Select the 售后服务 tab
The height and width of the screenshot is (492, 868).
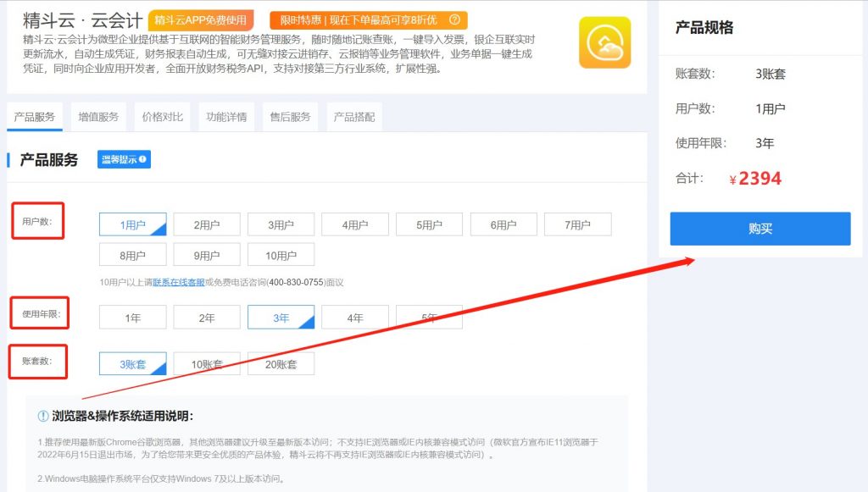coord(290,117)
